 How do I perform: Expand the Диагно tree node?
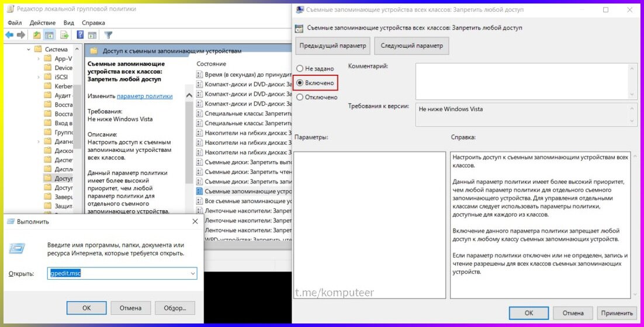(x=39, y=141)
